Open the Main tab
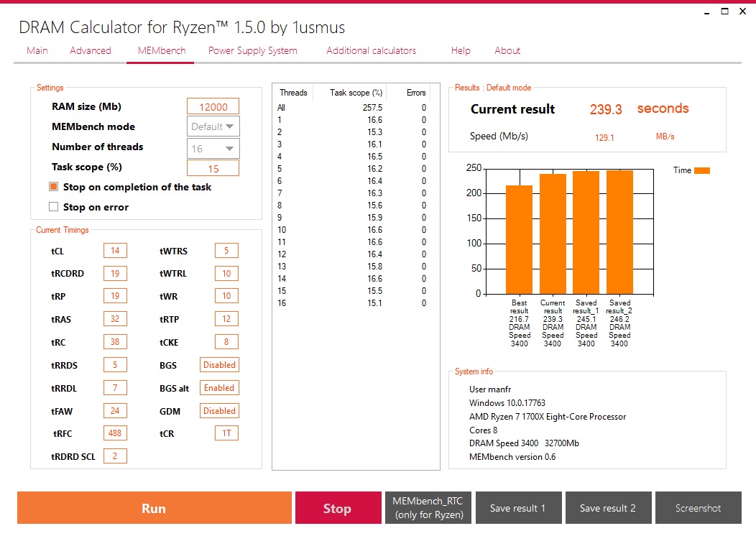This screenshot has width=756, height=554. click(x=37, y=50)
